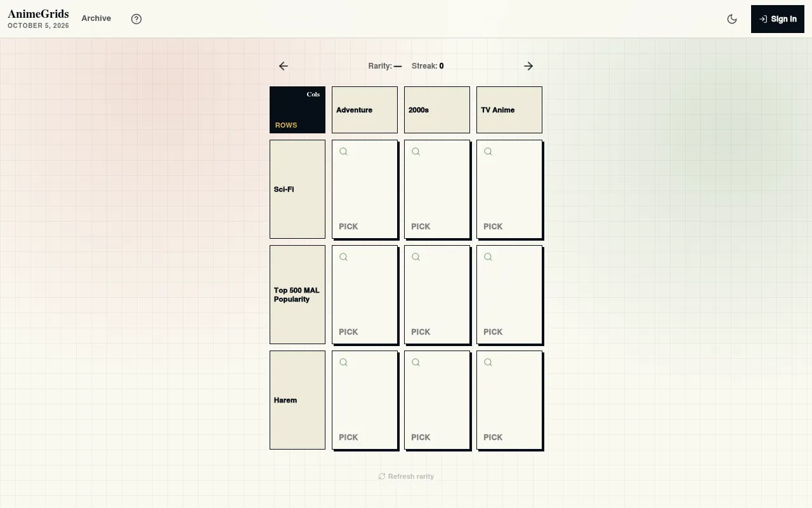Click the AnimeGrids logo

[38, 14]
